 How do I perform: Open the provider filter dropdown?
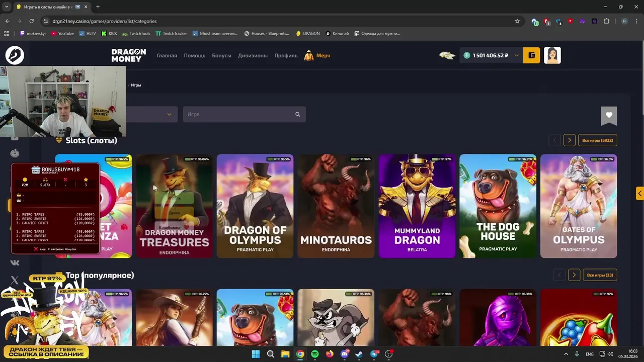pyautogui.click(x=151, y=114)
